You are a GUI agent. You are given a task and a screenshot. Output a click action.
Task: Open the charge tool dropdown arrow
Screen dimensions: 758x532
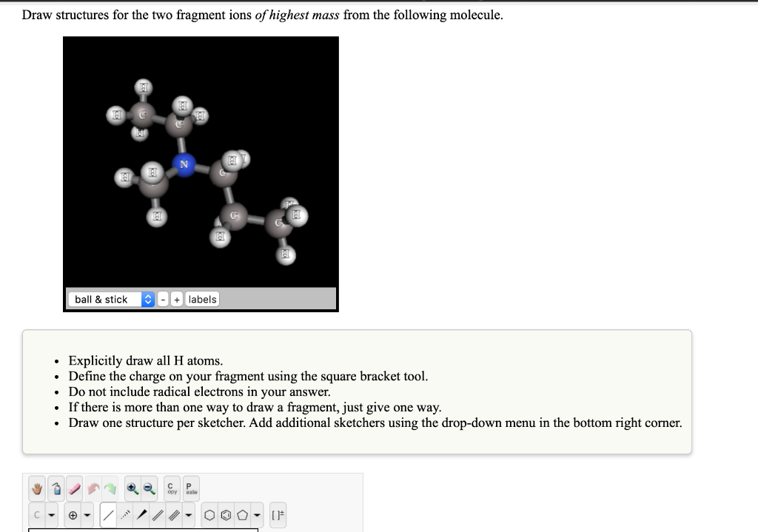(87, 514)
